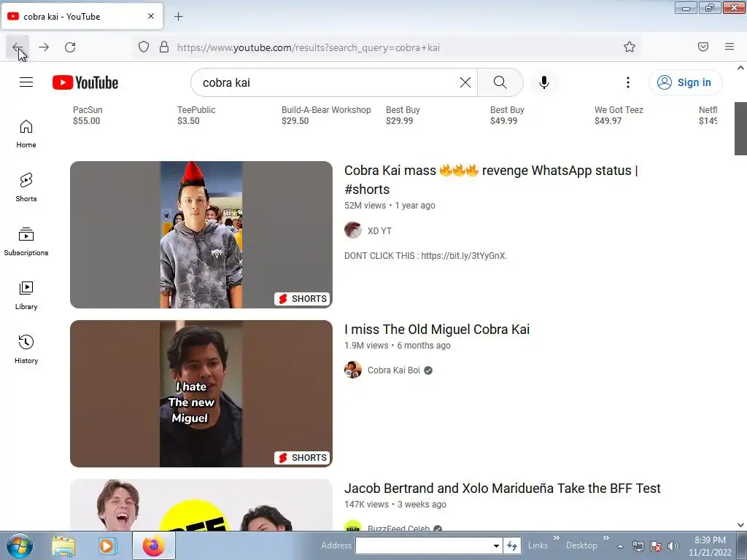Open the 'I hate The new Miguel' thumbnail
Viewport: 747px width, 560px height.
[201, 394]
